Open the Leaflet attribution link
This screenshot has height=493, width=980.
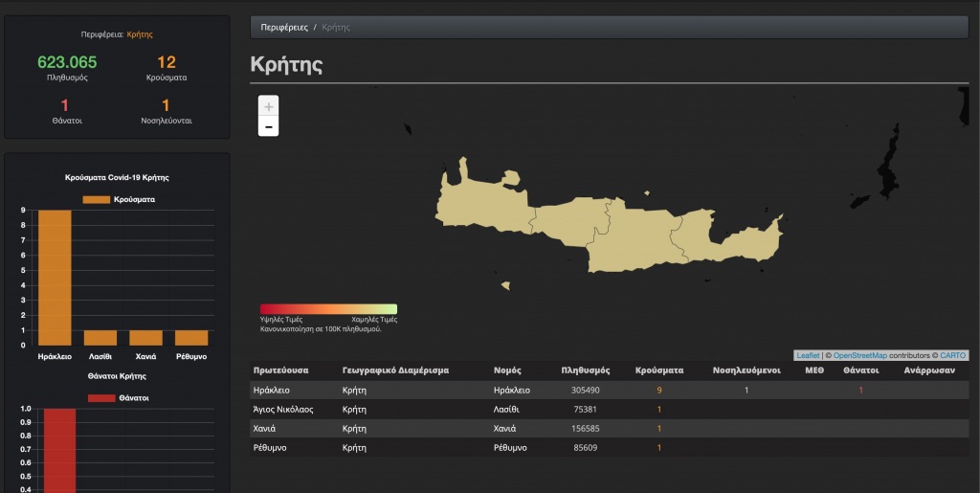pyautogui.click(x=807, y=355)
